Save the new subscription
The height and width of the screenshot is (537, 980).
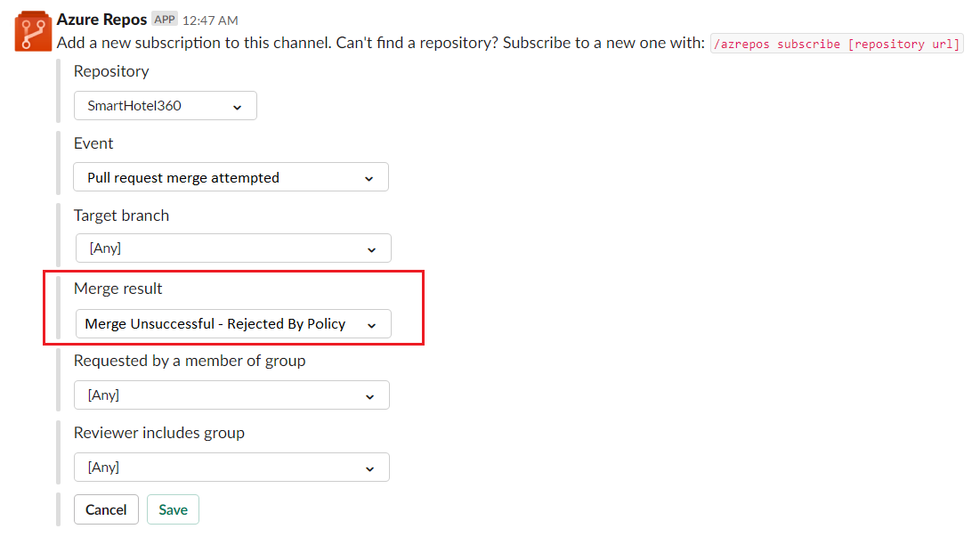[173, 509]
